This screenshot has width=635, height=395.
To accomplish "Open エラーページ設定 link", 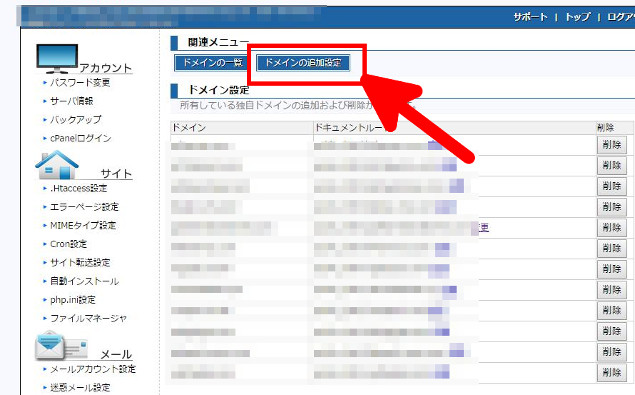I will (x=84, y=207).
